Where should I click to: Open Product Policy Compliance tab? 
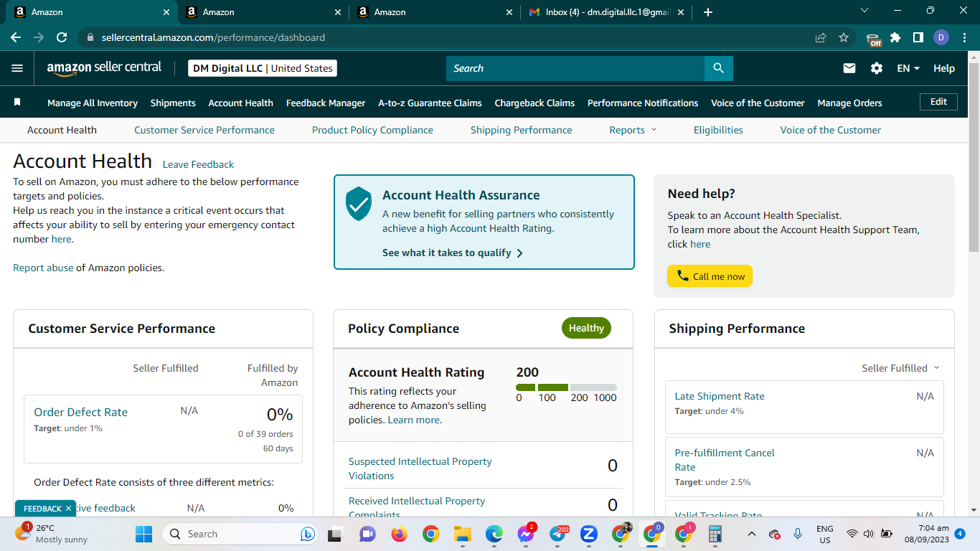point(372,130)
